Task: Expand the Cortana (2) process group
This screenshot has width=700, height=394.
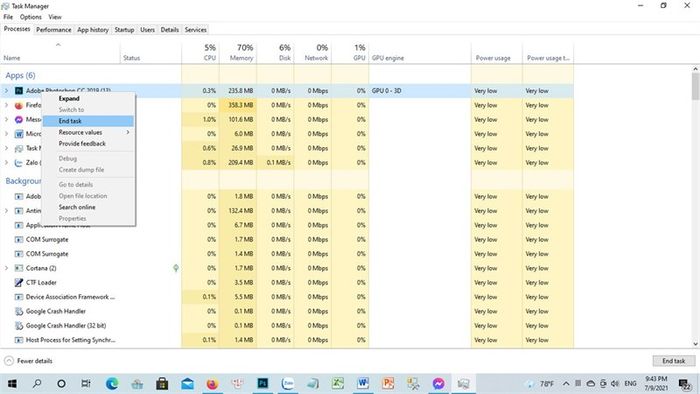Action: pos(6,268)
